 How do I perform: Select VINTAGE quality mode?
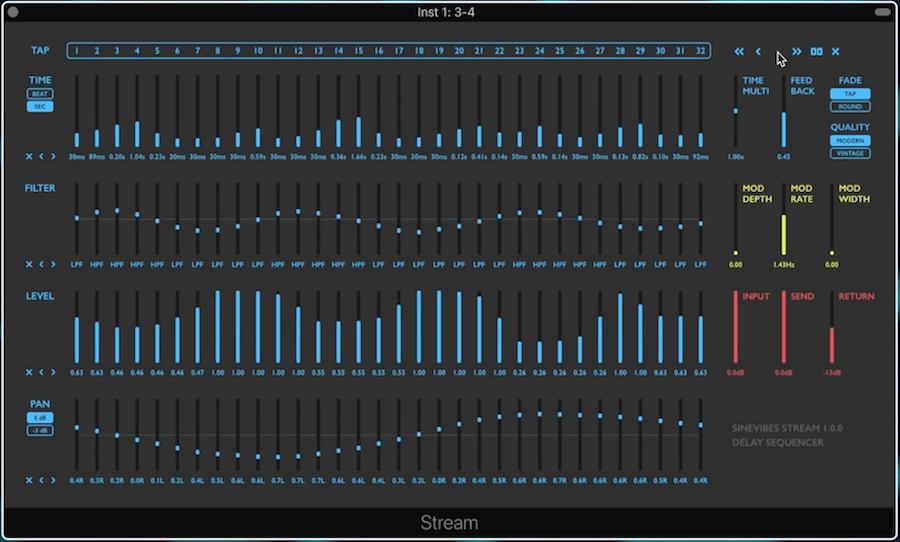coord(849,153)
